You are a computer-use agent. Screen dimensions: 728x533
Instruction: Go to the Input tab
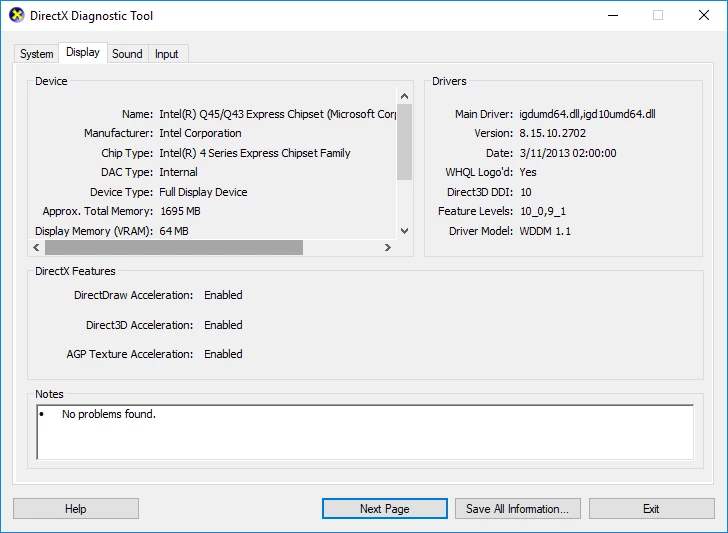[x=167, y=54]
